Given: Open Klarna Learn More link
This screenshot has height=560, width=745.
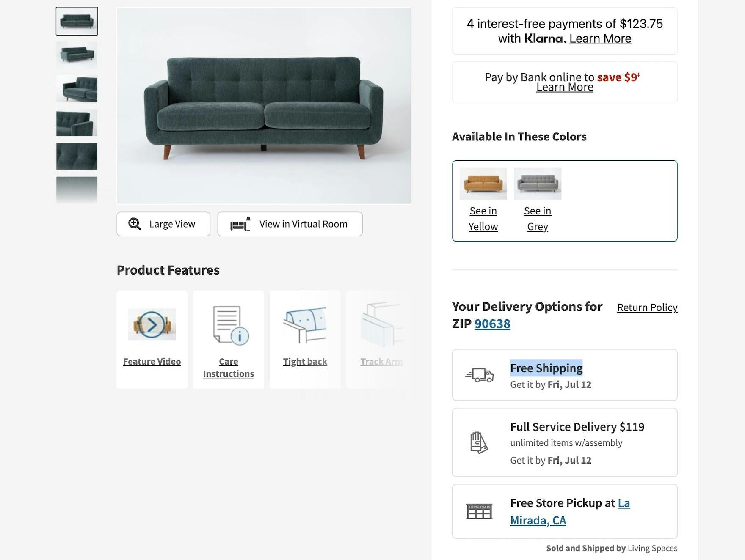Looking at the screenshot, I should 600,38.
